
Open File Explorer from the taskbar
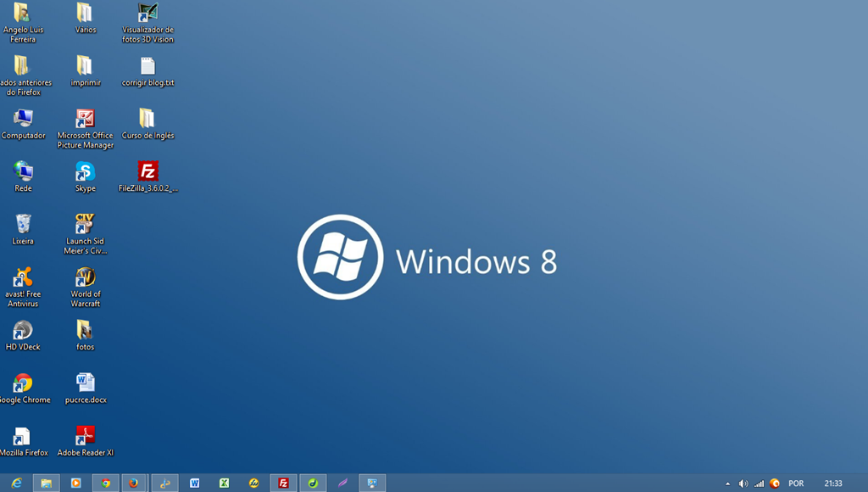47,484
